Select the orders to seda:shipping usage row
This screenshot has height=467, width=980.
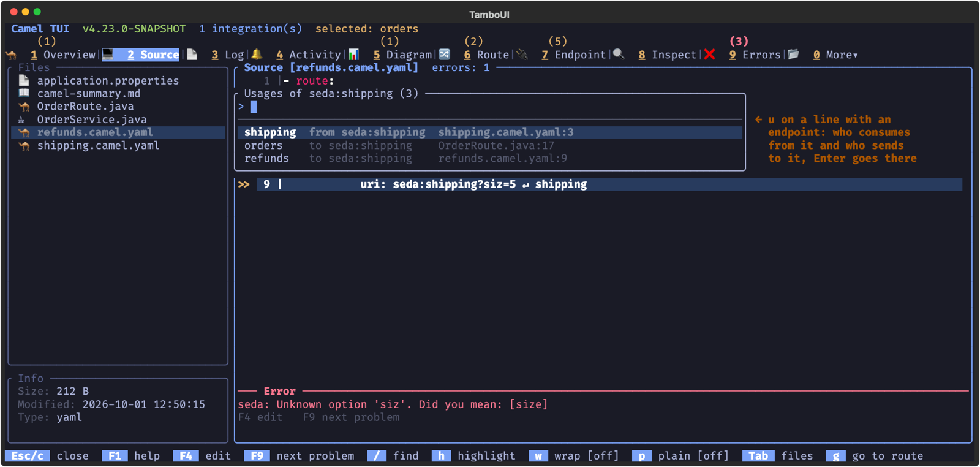click(x=489, y=146)
